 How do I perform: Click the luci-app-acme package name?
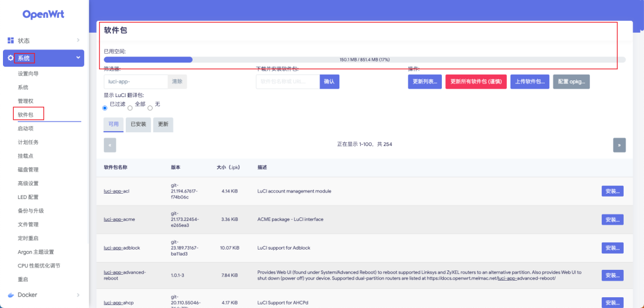pyautogui.click(x=119, y=219)
